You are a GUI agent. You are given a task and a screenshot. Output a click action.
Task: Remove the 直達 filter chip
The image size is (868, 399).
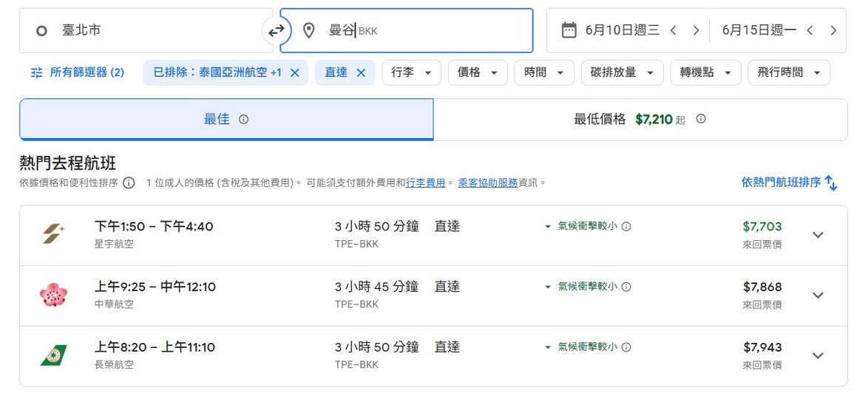click(361, 72)
